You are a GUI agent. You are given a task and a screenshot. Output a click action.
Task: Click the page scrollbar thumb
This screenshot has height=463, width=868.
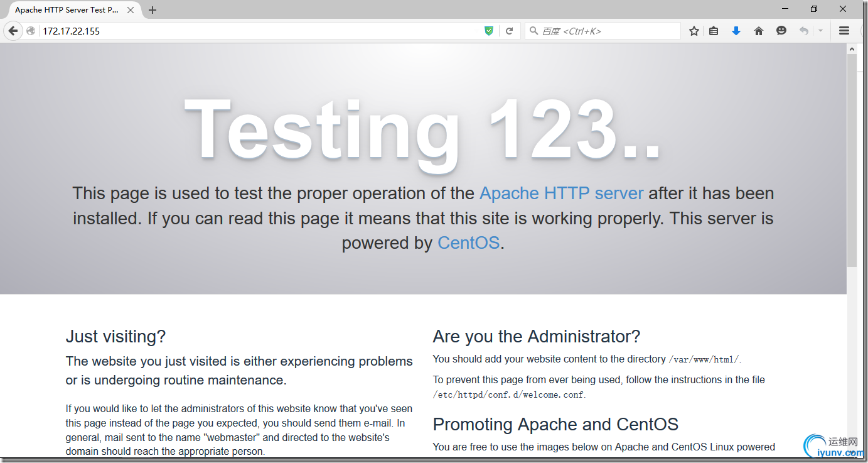(852, 160)
